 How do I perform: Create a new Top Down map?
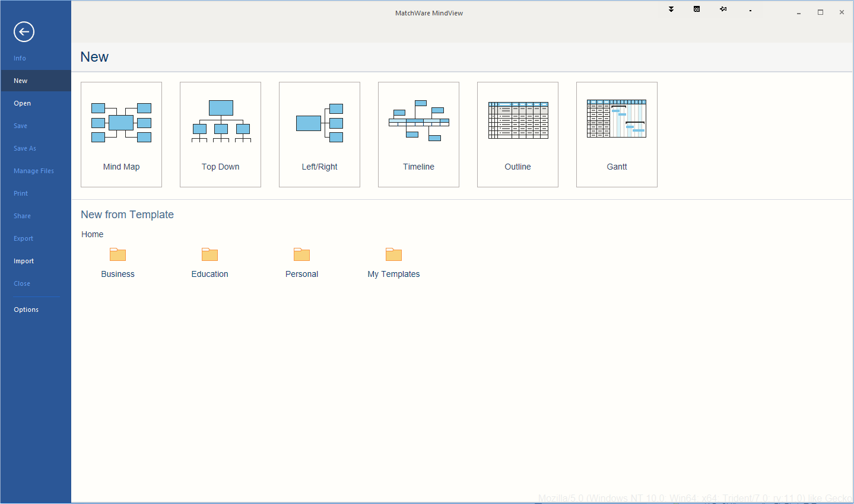coord(220,135)
